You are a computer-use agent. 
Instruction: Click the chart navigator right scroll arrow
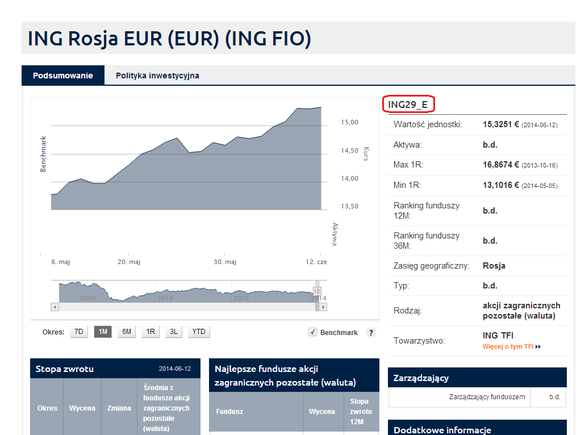click(x=323, y=307)
